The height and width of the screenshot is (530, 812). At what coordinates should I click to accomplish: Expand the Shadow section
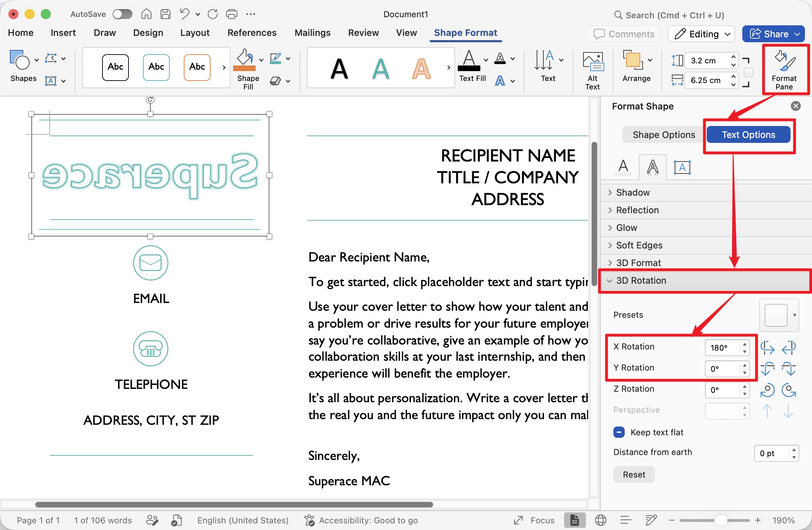(706, 193)
